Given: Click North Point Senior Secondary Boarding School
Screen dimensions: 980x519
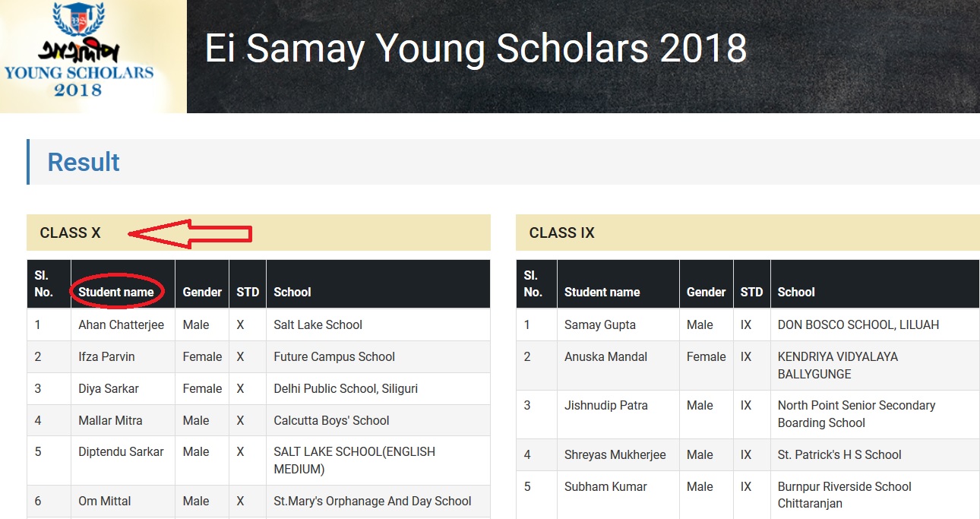Looking at the screenshot, I should coord(856,414).
